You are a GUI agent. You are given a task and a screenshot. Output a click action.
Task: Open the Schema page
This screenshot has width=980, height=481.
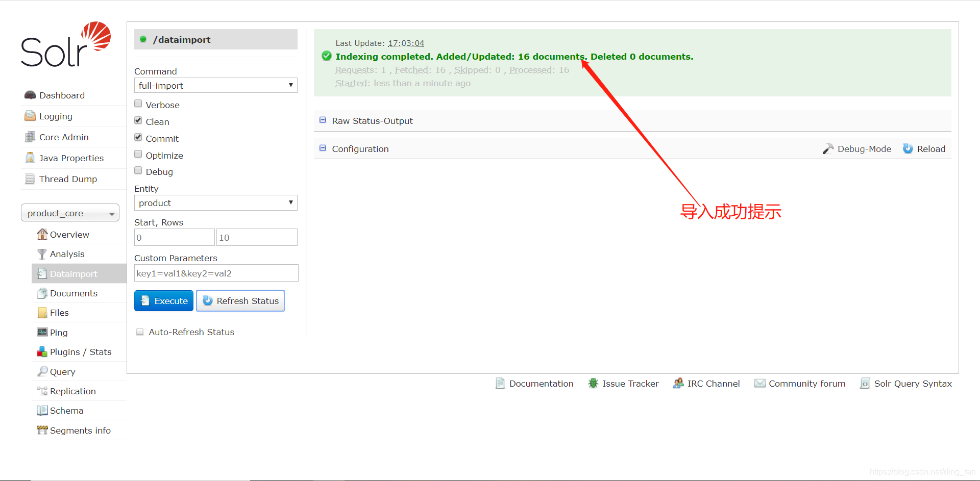click(x=66, y=411)
